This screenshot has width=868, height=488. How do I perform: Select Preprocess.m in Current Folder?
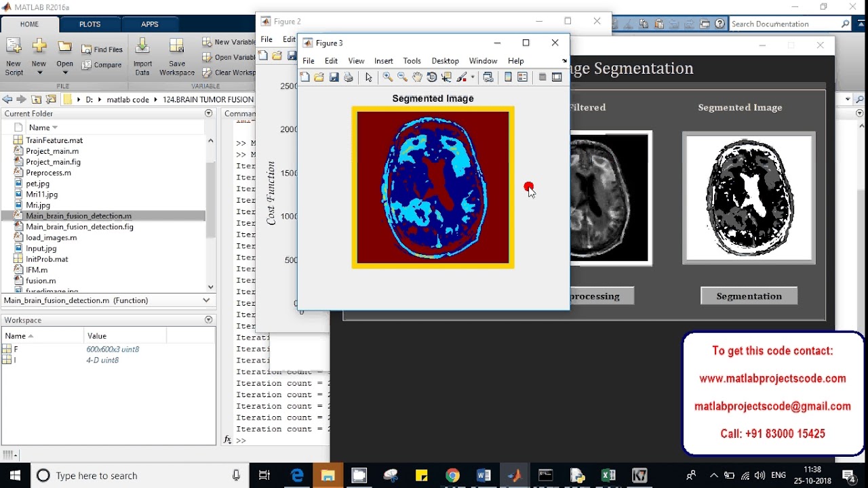point(49,173)
